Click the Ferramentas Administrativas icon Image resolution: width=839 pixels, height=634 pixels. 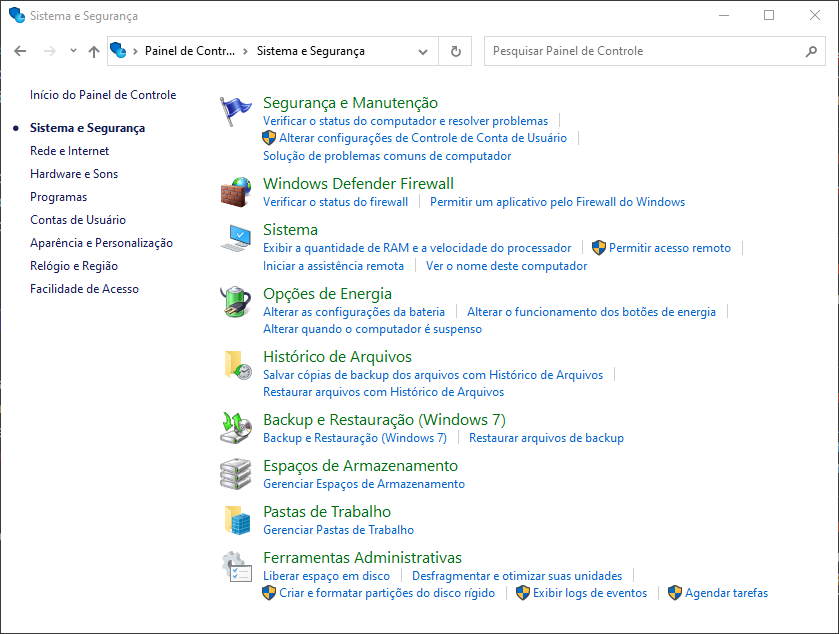click(x=236, y=566)
